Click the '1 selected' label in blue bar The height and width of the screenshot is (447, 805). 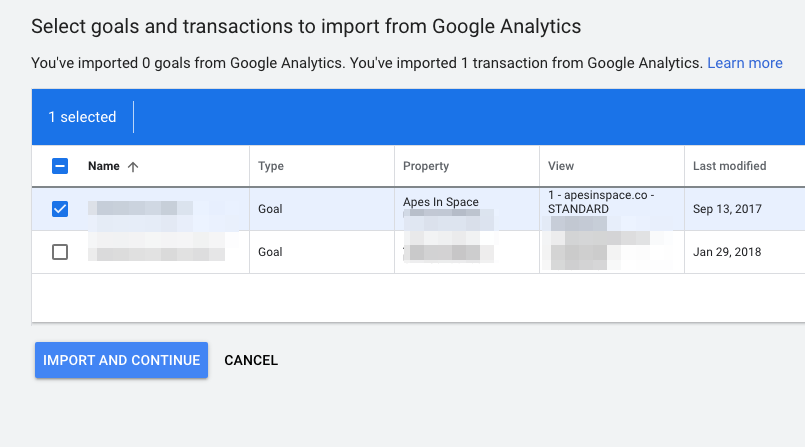pos(82,117)
